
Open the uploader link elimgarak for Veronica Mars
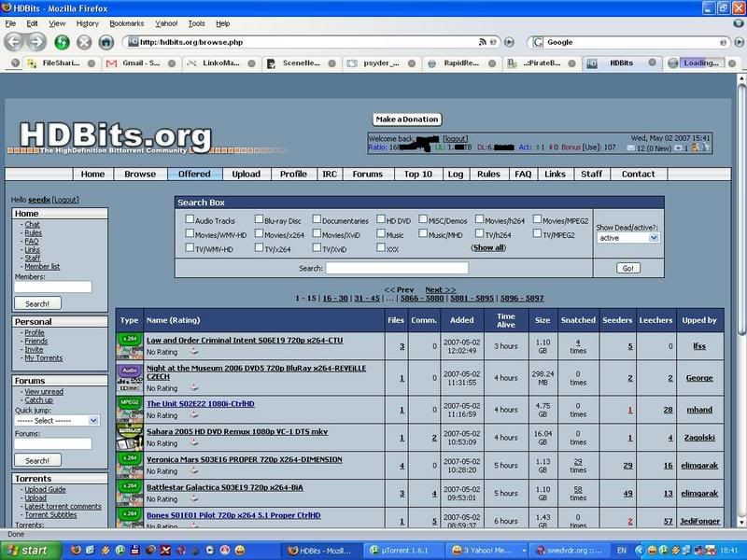pyautogui.click(x=699, y=466)
